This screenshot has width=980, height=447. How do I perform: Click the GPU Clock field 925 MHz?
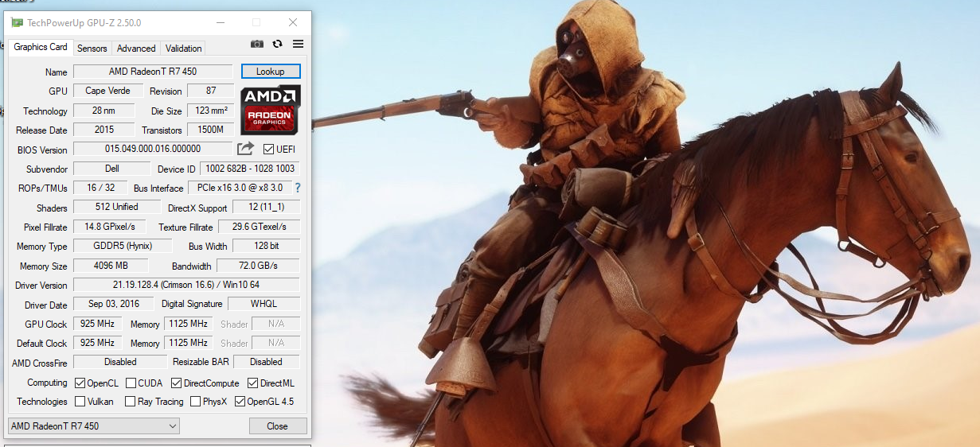pyautogui.click(x=97, y=324)
